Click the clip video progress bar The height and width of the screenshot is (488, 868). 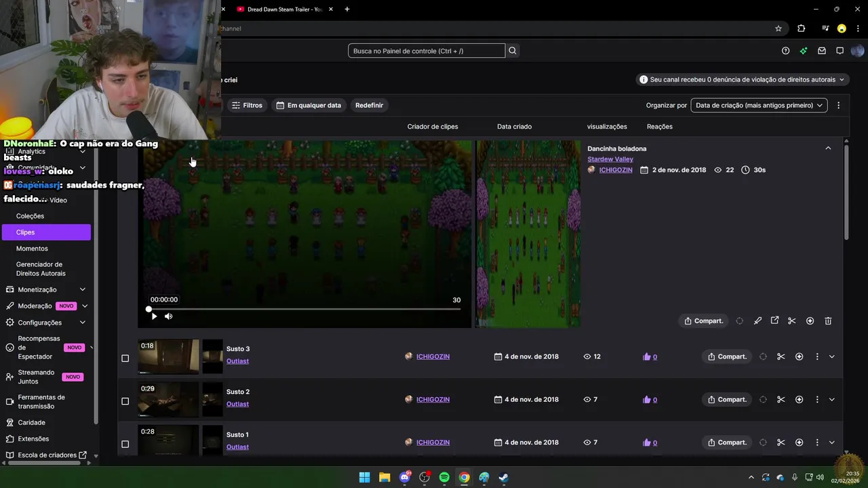pyautogui.click(x=304, y=309)
